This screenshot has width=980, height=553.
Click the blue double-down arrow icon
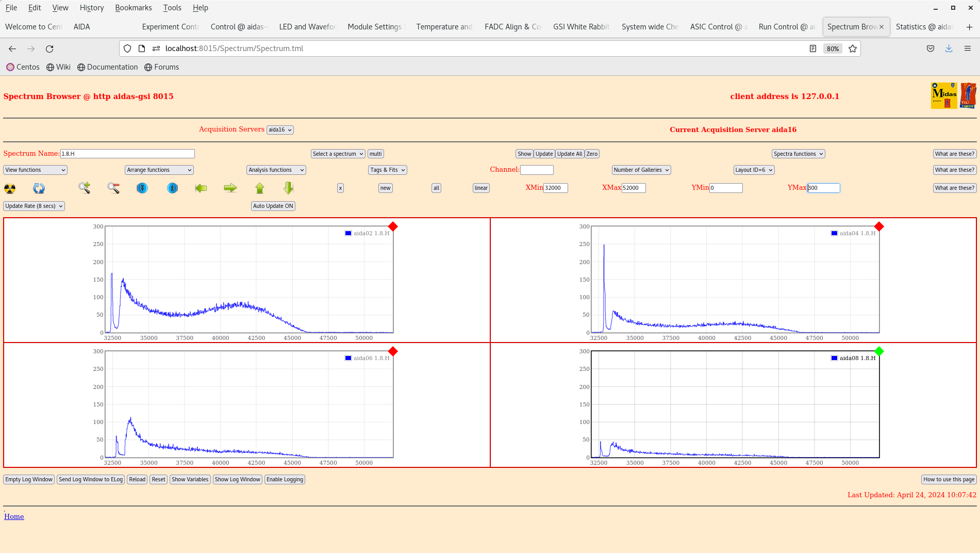(x=142, y=188)
